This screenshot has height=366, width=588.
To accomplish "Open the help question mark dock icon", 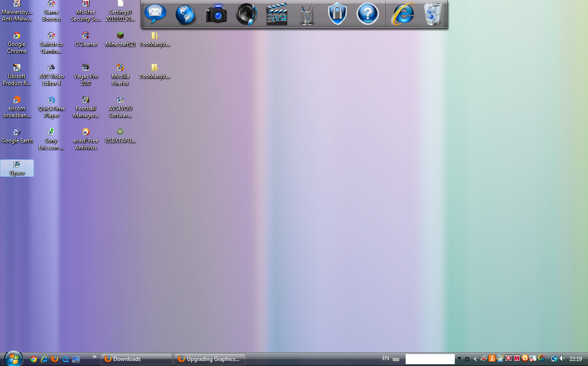I will (x=367, y=14).
